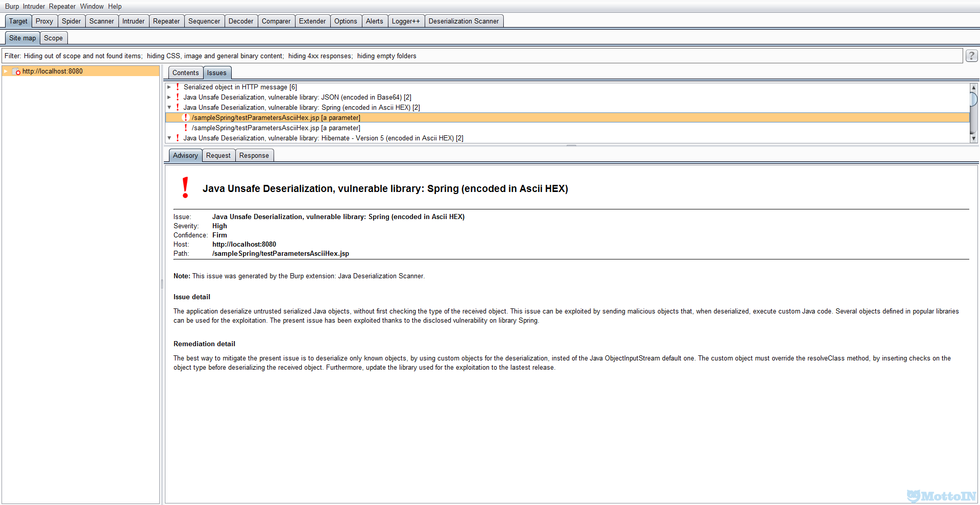Select the Site map sub-tab
This screenshot has height=505, width=980.
click(x=22, y=38)
